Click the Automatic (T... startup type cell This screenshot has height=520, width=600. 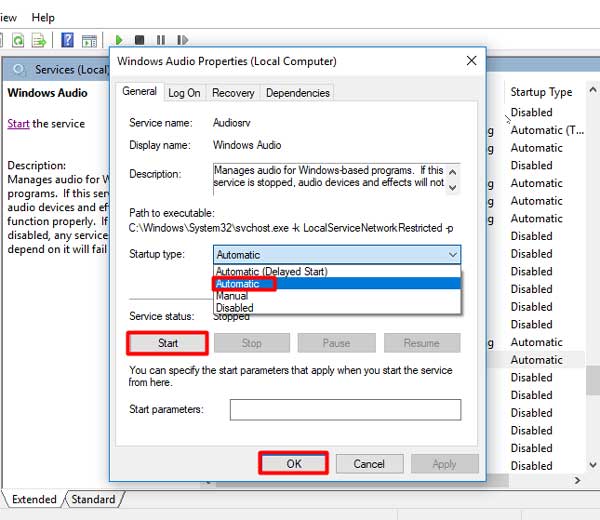pyautogui.click(x=547, y=130)
